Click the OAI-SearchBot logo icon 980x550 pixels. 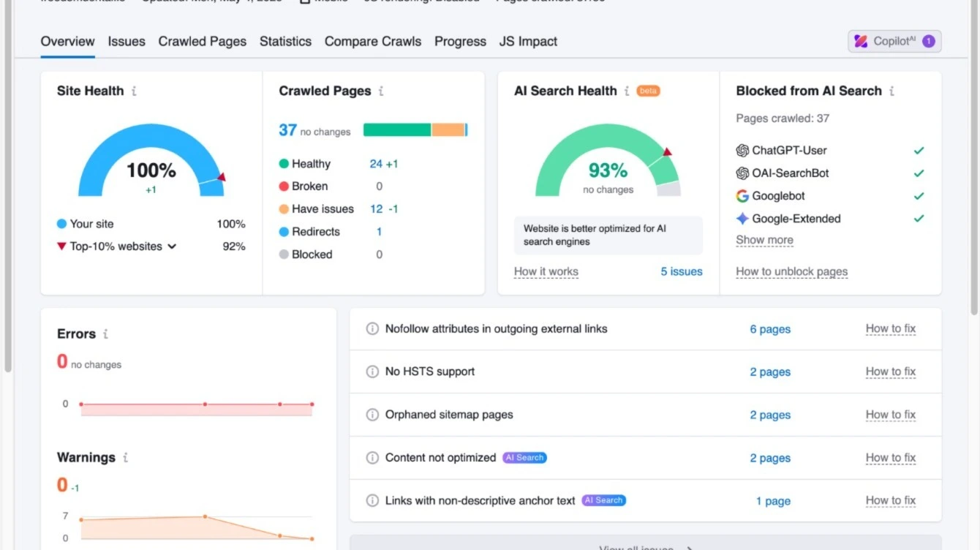[x=742, y=173]
